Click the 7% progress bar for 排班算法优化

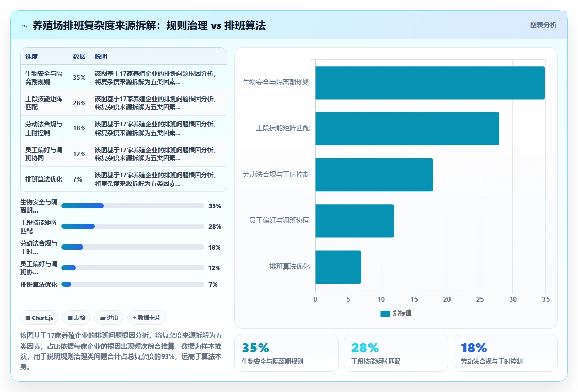[x=133, y=284]
